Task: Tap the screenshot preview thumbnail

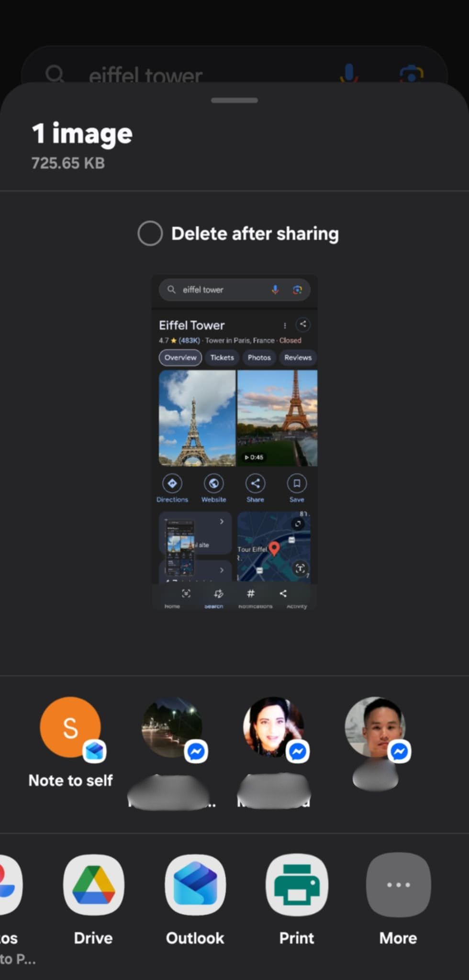Action: pos(234,443)
